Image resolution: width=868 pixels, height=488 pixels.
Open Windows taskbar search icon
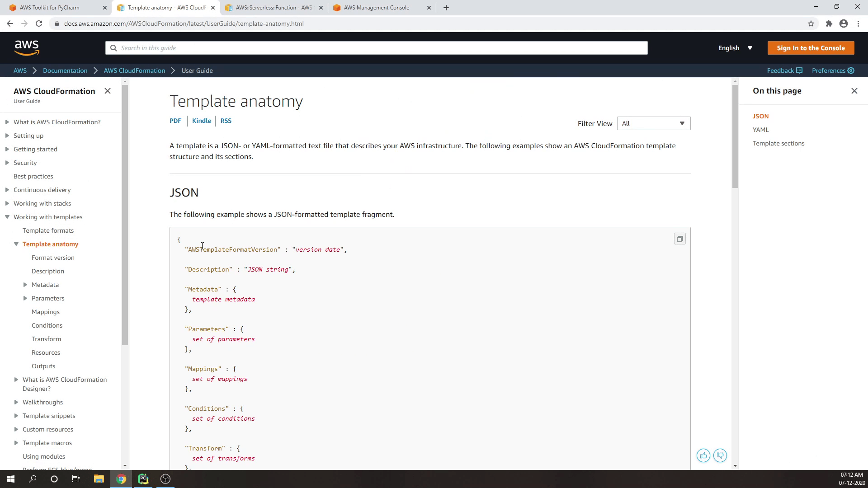click(x=33, y=479)
